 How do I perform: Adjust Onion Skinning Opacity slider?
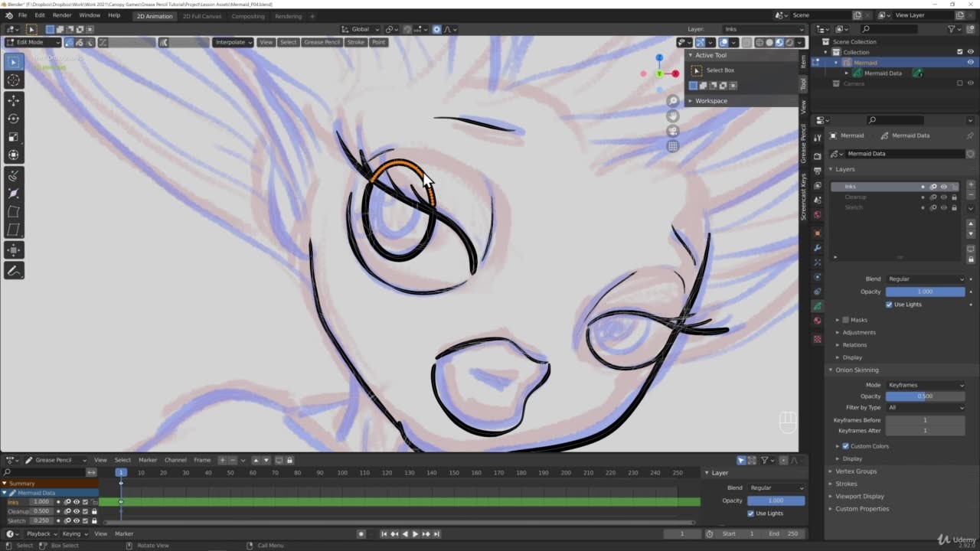click(x=926, y=396)
